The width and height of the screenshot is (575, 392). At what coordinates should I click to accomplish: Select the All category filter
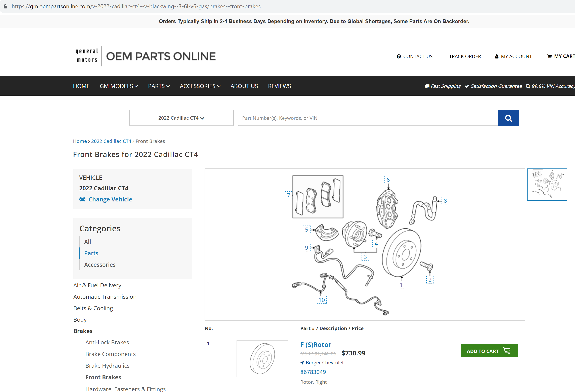(x=87, y=242)
